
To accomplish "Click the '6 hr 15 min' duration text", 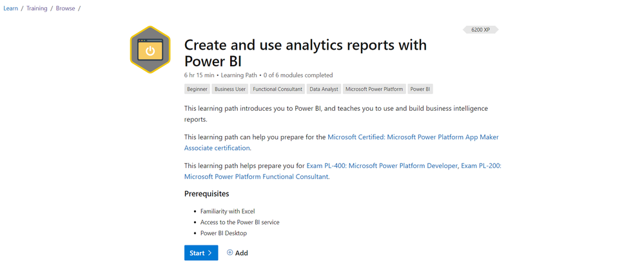I will [x=199, y=75].
